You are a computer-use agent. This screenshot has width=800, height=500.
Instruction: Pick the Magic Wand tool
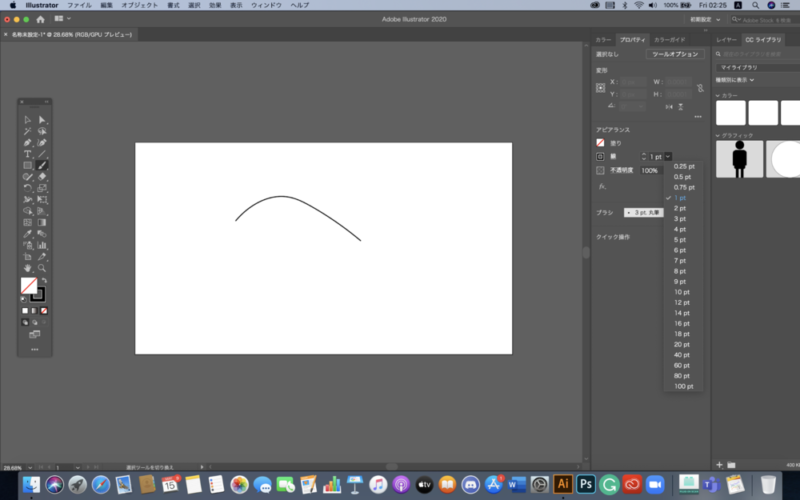coord(28,131)
